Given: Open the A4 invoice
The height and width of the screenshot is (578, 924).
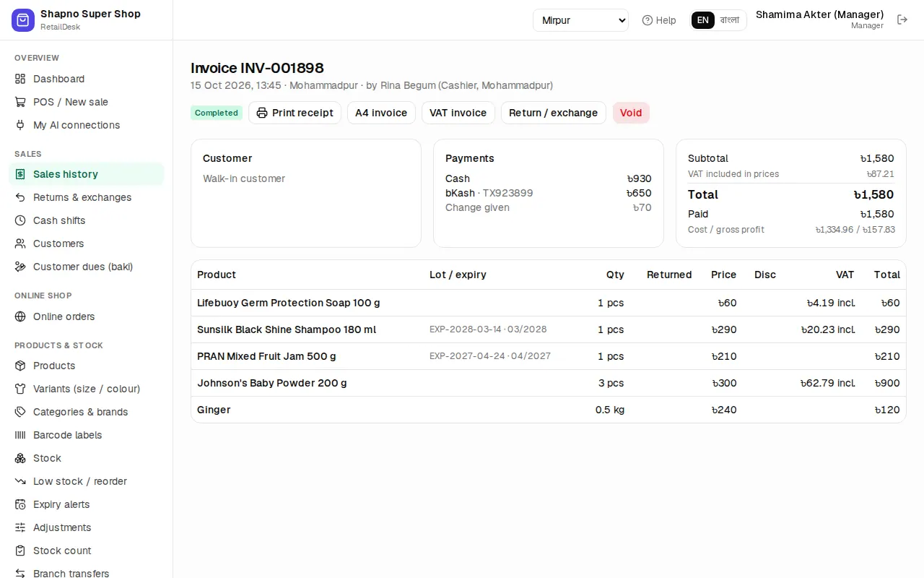Looking at the screenshot, I should [381, 113].
